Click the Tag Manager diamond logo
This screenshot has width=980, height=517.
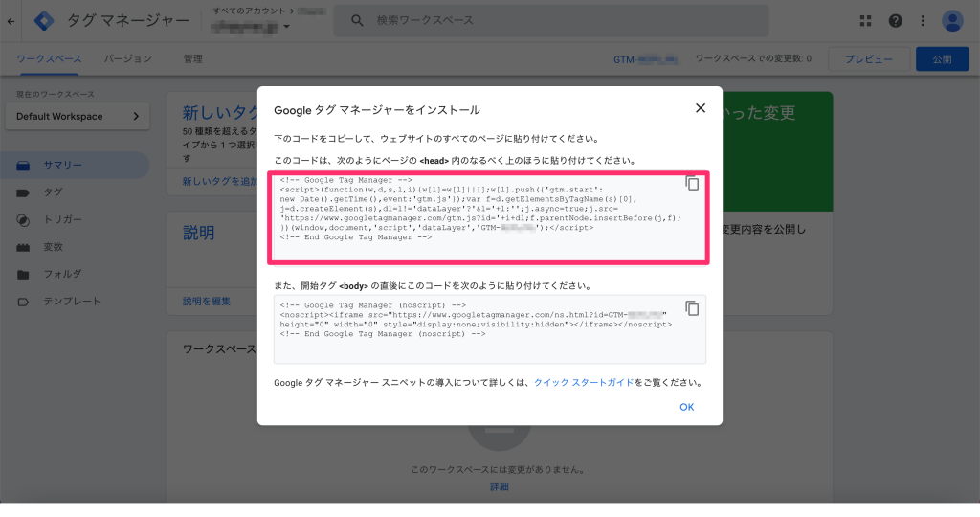(44, 21)
